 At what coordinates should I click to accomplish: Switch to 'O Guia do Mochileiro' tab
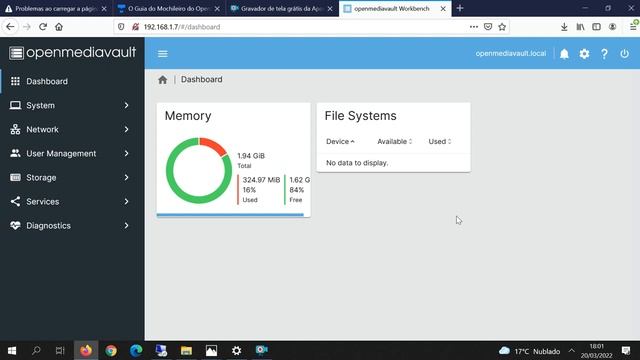pos(169,9)
